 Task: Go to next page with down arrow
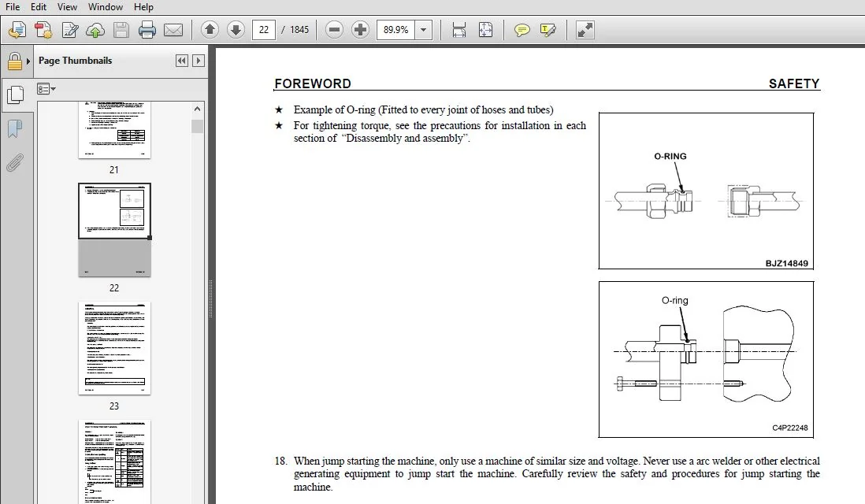236,29
